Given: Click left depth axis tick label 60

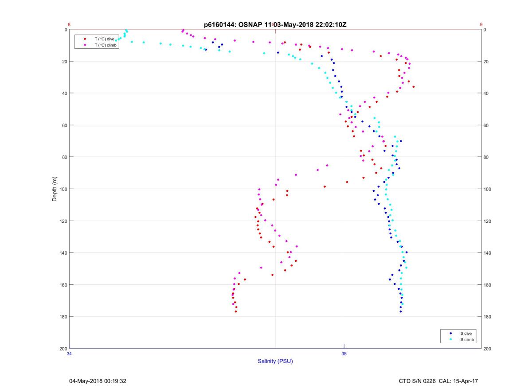Looking at the screenshot, I should click(65, 125).
